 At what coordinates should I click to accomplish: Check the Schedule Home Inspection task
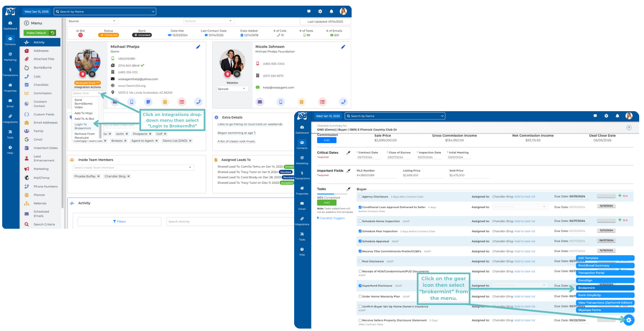[x=360, y=221]
